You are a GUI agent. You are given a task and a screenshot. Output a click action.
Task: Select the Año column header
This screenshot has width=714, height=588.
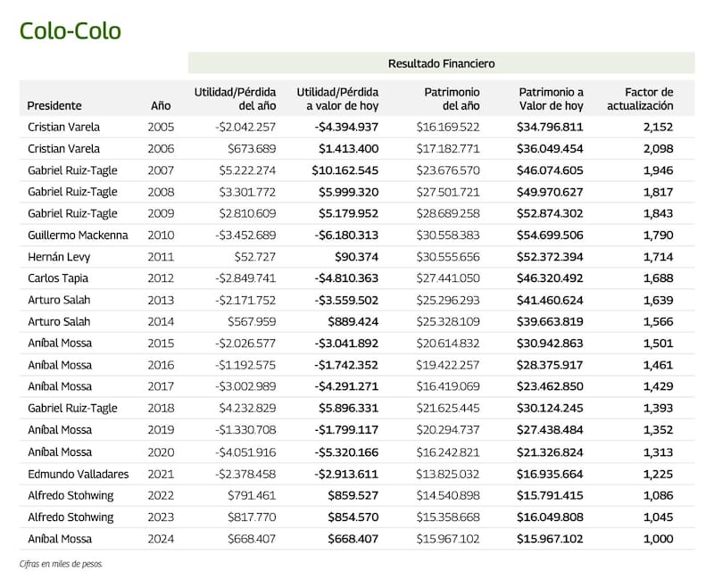coord(161,106)
